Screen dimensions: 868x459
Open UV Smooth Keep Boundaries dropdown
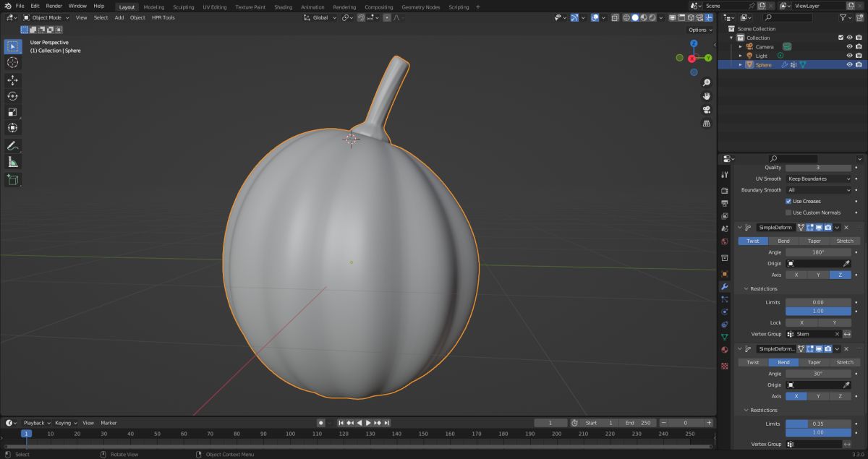(818, 179)
